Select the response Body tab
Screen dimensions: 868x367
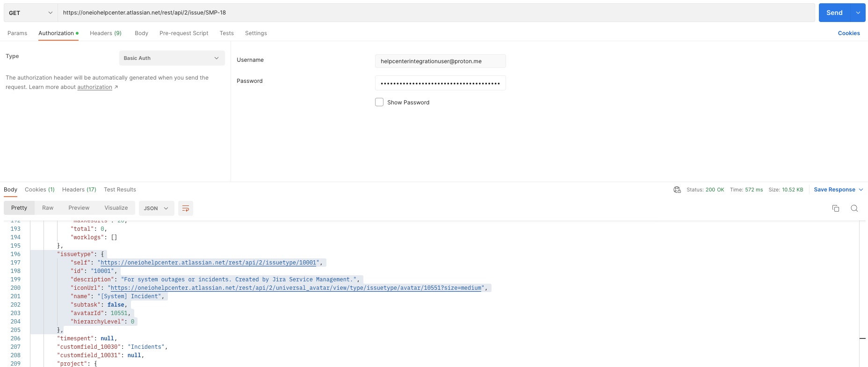click(10, 190)
